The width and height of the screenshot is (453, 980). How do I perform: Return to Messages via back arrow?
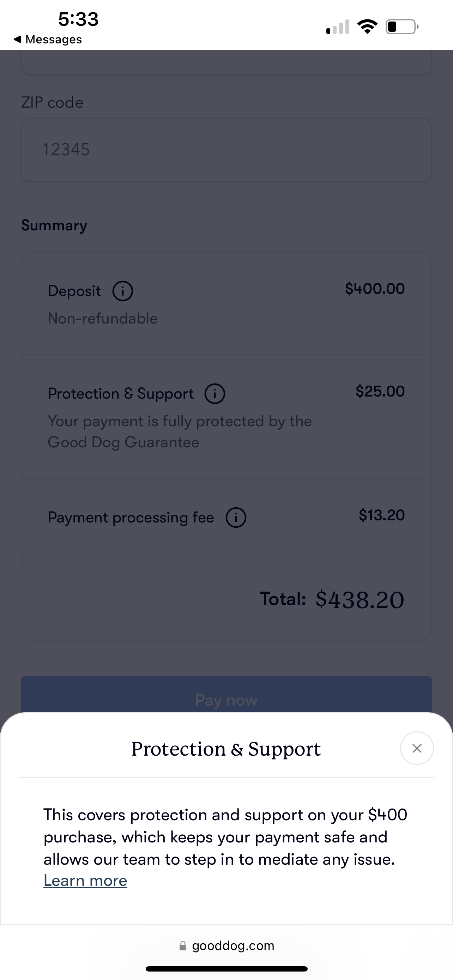tap(48, 39)
